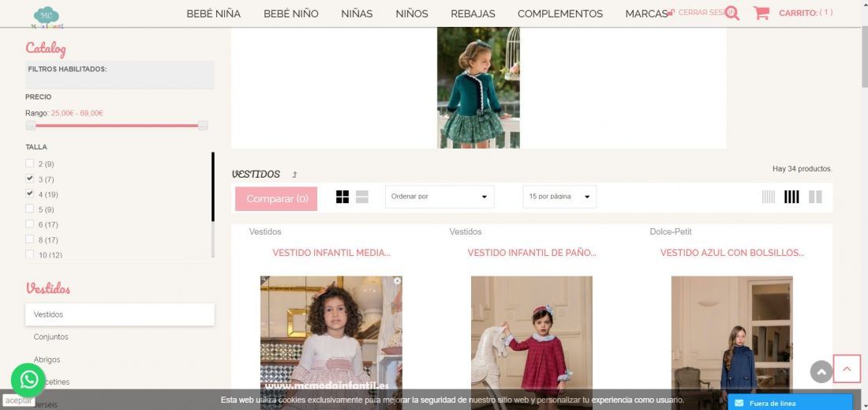Open MARCAS menu
The height and width of the screenshot is (410, 868).
click(646, 14)
